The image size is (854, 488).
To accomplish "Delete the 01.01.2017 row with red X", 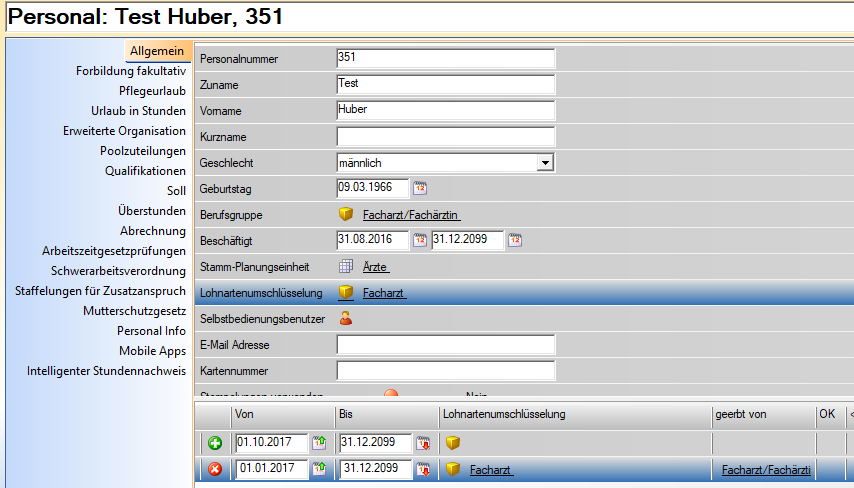I will click(215, 469).
